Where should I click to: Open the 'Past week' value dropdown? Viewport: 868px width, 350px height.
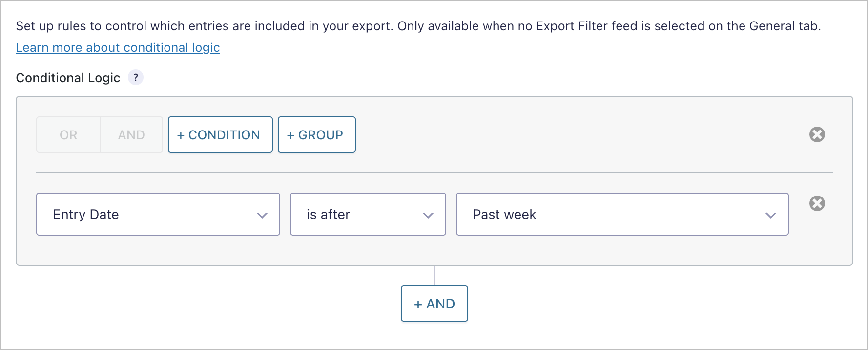pyautogui.click(x=622, y=214)
